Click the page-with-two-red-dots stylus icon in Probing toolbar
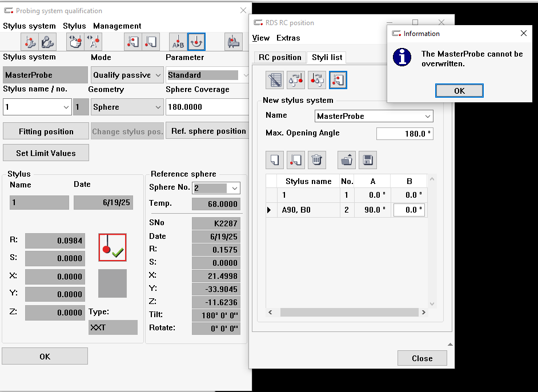The height and width of the screenshot is (392, 538). coord(133,42)
